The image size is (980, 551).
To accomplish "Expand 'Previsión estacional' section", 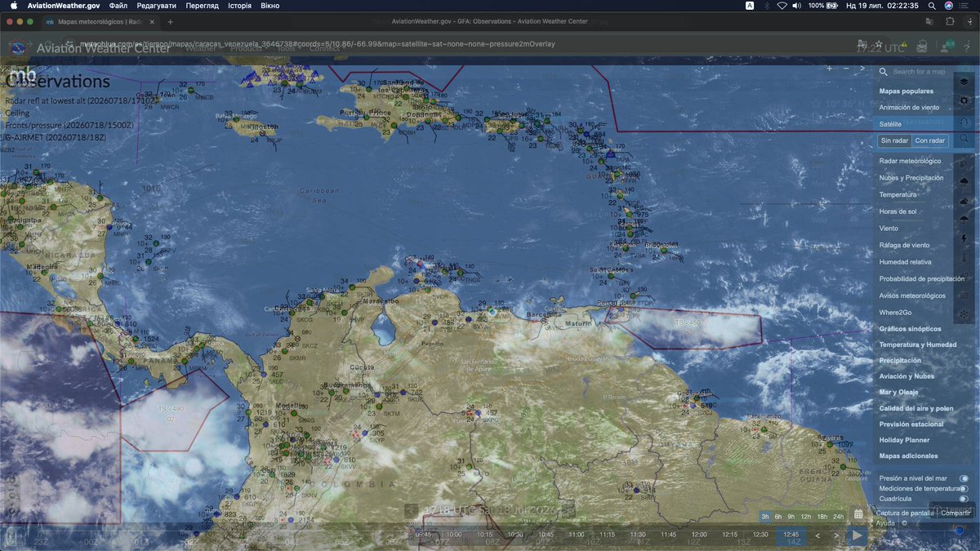I will pyautogui.click(x=911, y=424).
